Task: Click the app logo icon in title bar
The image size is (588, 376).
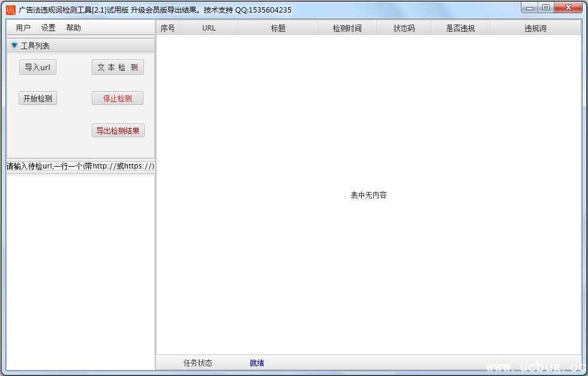Action: (x=10, y=10)
